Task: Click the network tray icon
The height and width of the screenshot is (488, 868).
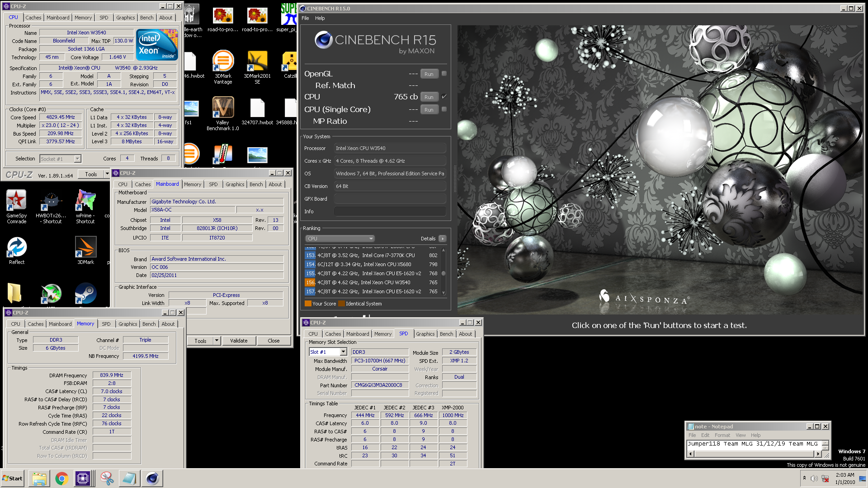Action: pos(826,479)
